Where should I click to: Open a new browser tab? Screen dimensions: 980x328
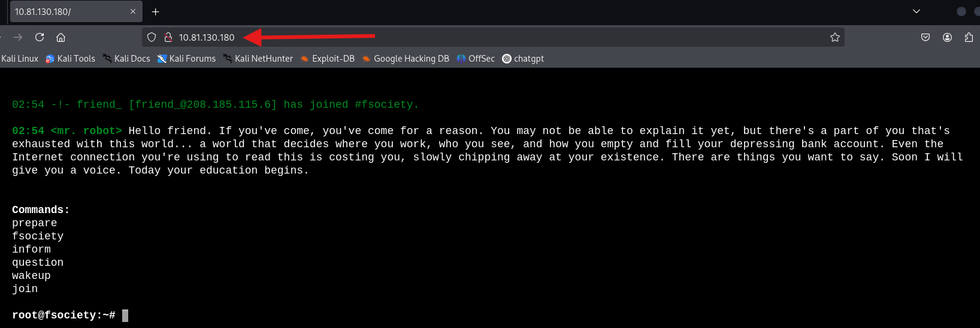(x=155, y=11)
